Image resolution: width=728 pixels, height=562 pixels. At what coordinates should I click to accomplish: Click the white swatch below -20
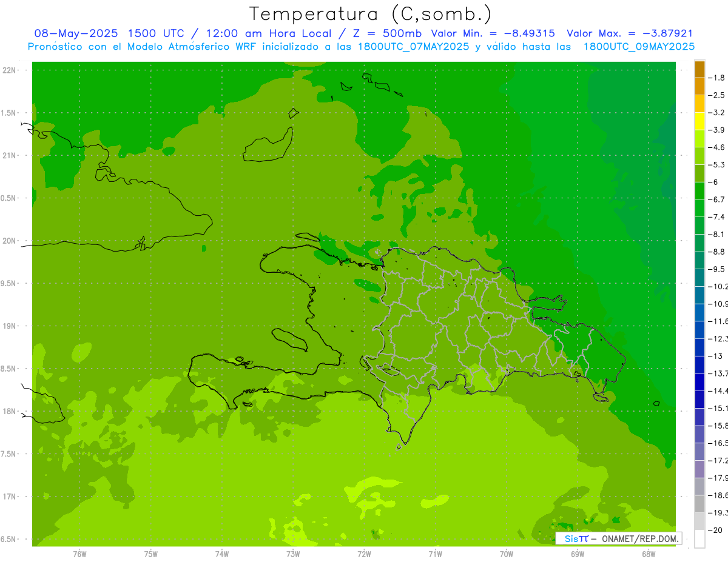pyautogui.click(x=699, y=539)
